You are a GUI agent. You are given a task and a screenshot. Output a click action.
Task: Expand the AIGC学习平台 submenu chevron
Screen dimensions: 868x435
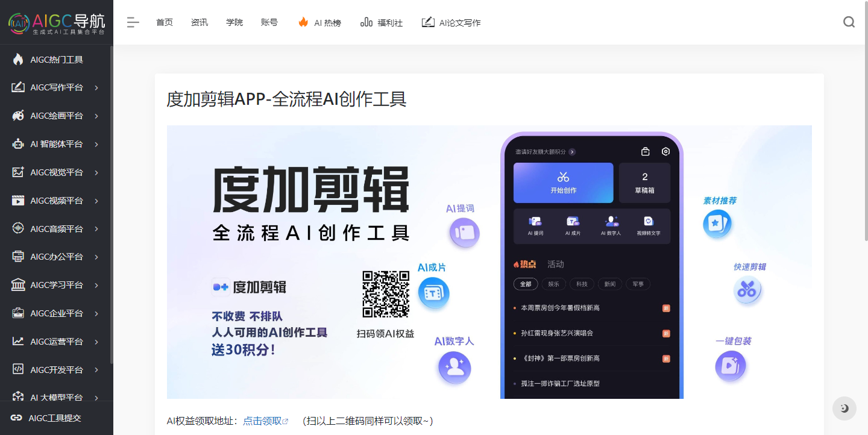(96, 286)
